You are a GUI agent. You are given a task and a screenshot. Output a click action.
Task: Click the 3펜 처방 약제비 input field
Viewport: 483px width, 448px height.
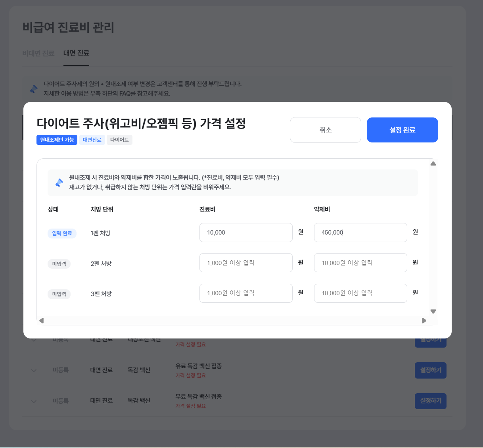[360, 293]
